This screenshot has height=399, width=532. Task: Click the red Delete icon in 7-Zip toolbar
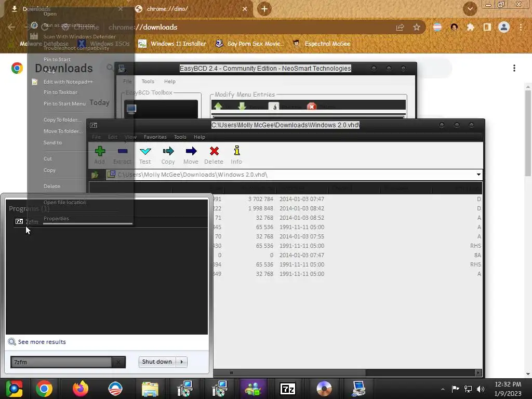tap(214, 151)
